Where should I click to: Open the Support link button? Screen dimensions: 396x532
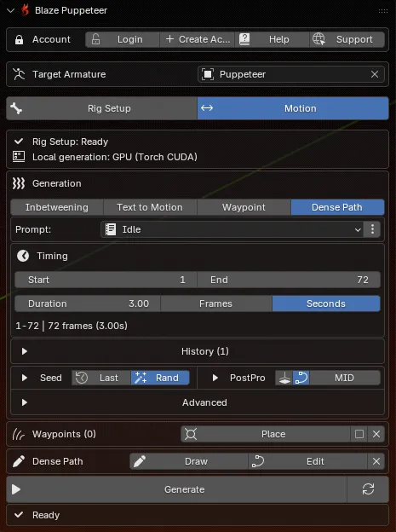click(347, 40)
